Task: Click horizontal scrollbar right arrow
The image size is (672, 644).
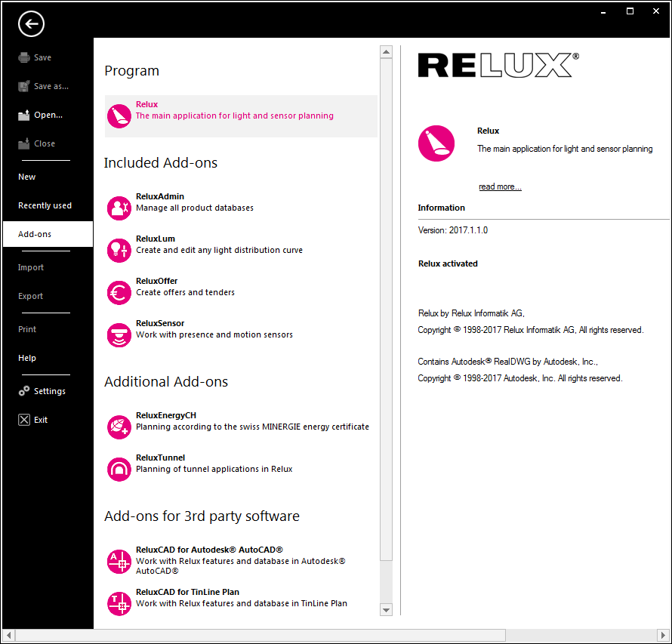Action: tap(663, 635)
